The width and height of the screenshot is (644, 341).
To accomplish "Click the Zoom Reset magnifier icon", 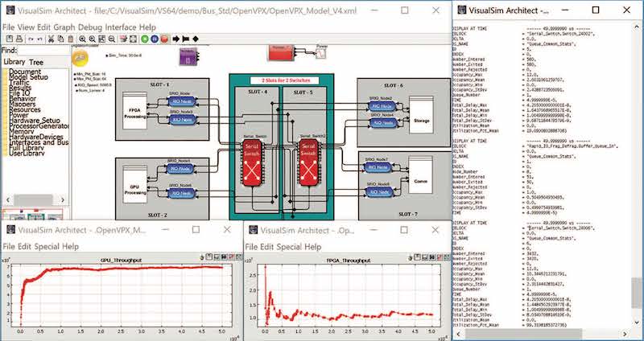I will pos(92,39).
